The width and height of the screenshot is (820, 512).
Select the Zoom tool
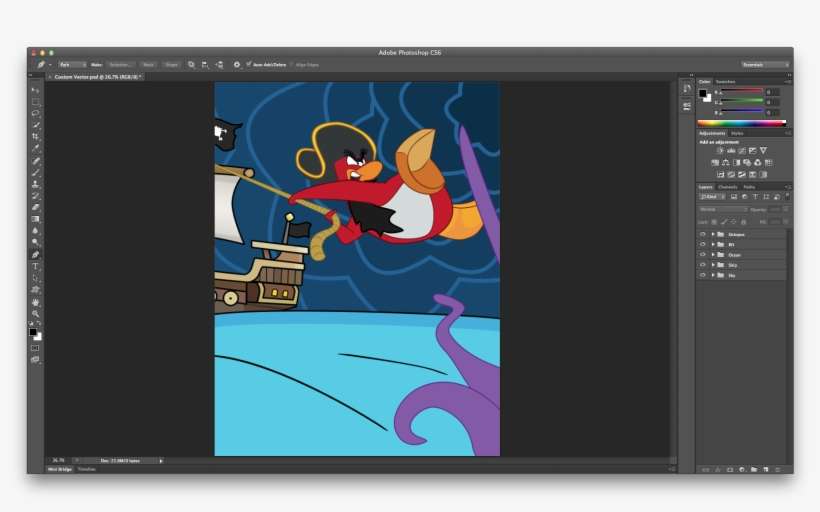coord(35,314)
